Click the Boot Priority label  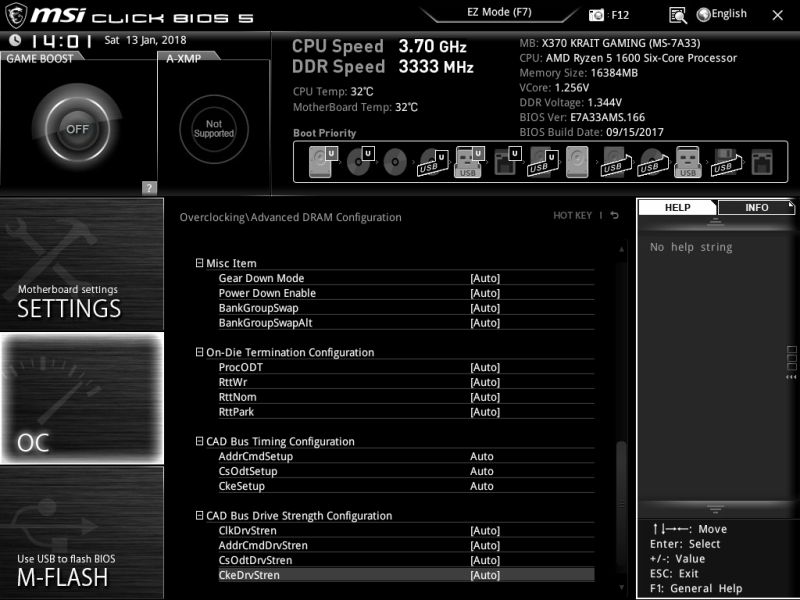[324, 133]
